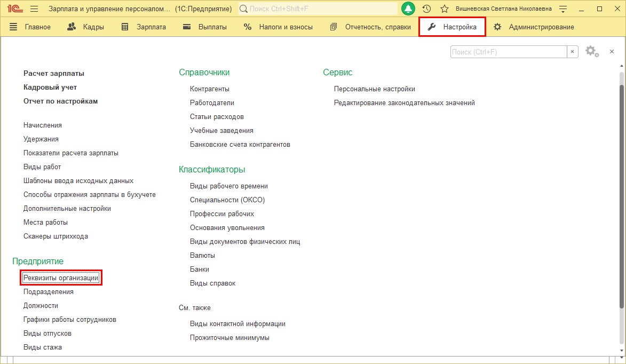Open the Отчетность, справки section
The width and height of the screenshot is (626, 364).
378,27
